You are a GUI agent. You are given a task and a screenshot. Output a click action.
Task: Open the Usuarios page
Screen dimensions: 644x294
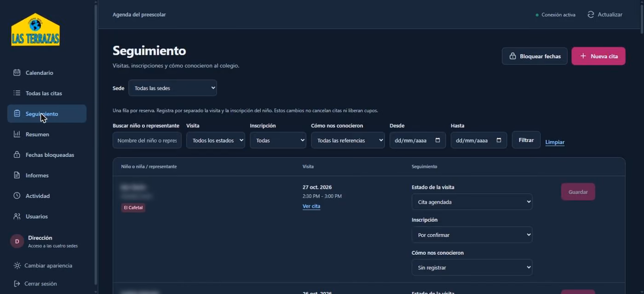coord(47,216)
